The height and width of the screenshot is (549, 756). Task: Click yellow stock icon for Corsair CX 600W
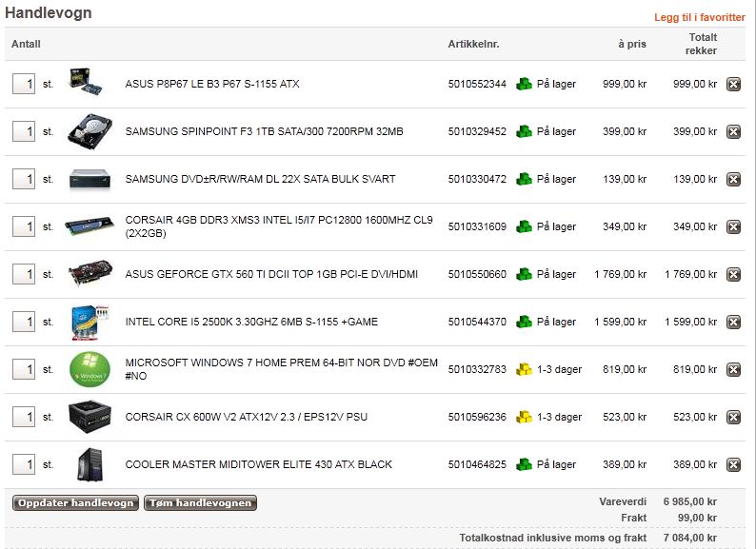click(x=524, y=417)
